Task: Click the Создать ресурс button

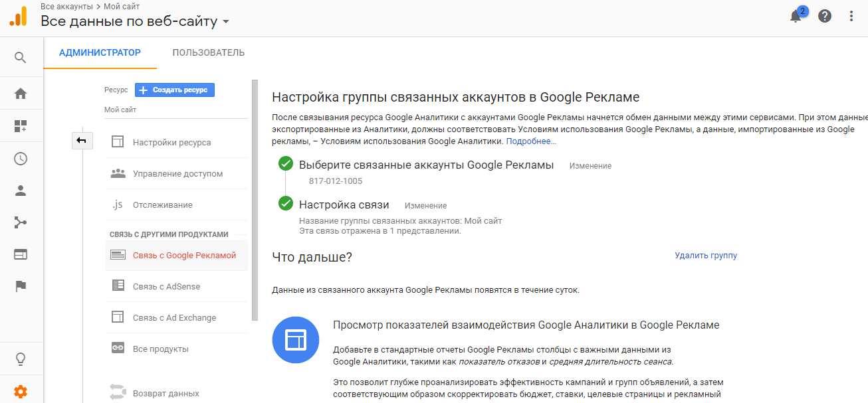Action: point(175,90)
